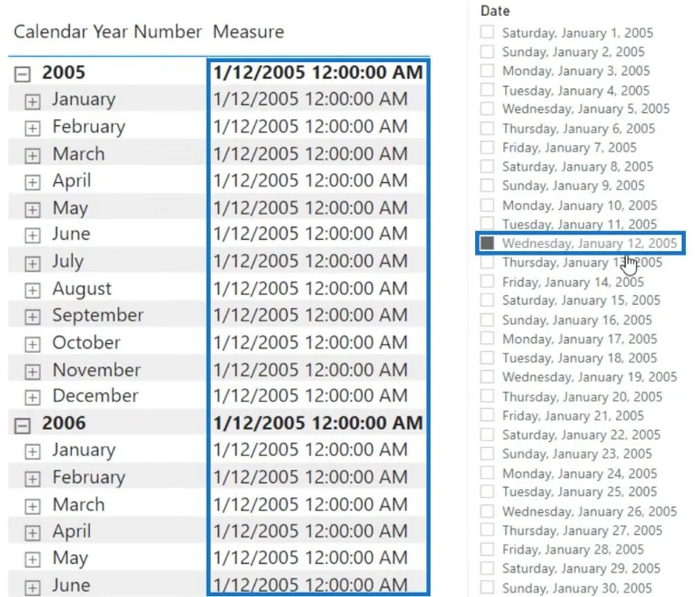Expand August under 2005
This screenshot has height=597, width=700.
tap(32, 291)
